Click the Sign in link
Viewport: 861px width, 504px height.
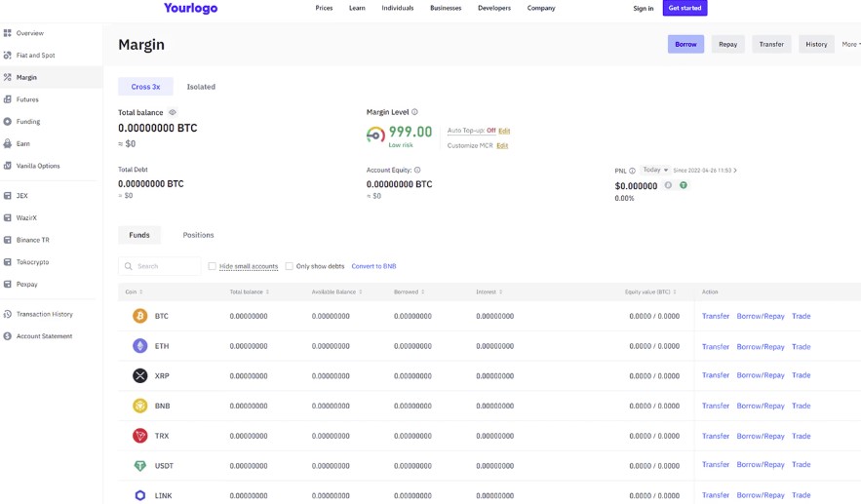643,8
